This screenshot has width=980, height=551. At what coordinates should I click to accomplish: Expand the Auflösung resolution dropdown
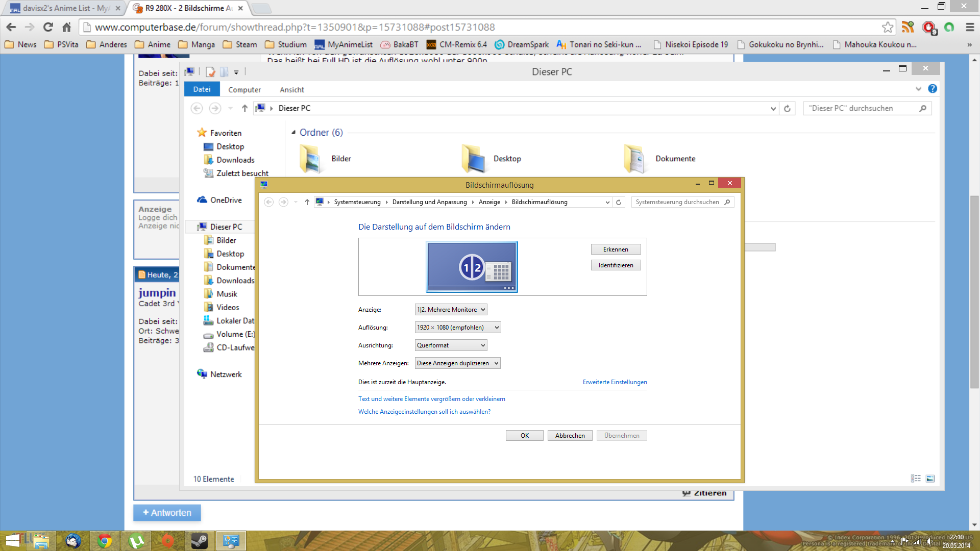click(x=457, y=328)
